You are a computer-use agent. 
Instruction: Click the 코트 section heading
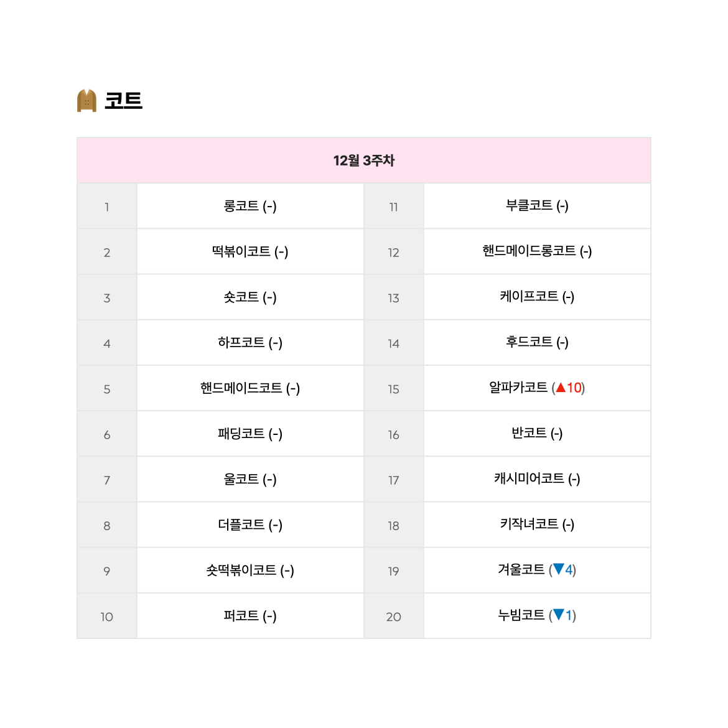[x=123, y=101]
